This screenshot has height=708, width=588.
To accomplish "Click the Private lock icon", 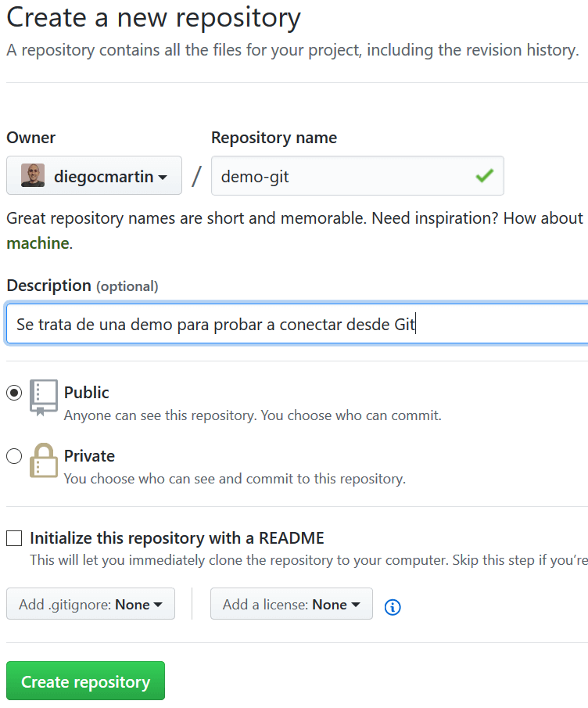I will click(x=45, y=461).
